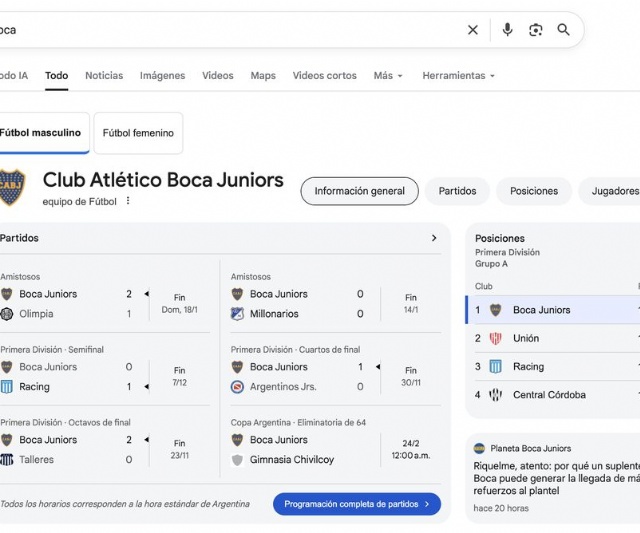Clear the search box with the X icon
This screenshot has height=533, width=640.
click(473, 30)
